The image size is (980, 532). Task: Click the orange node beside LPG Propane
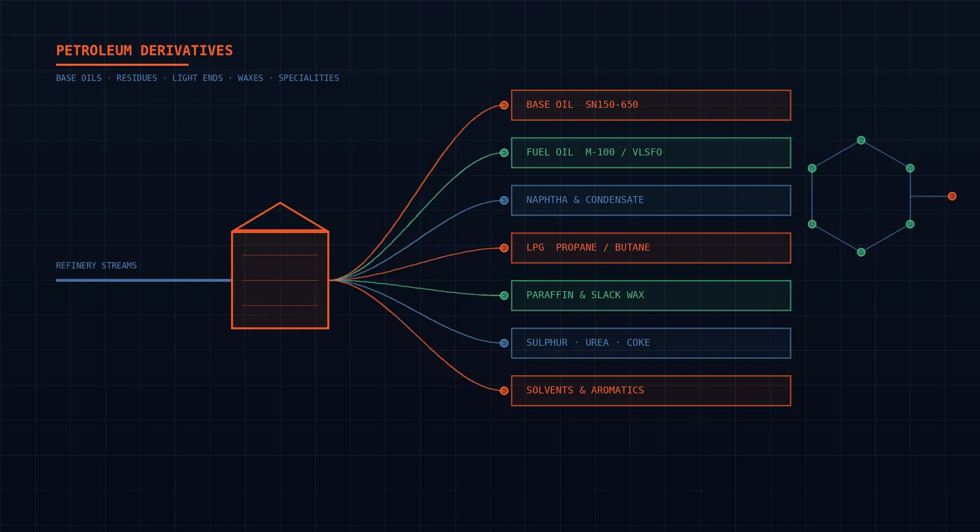tap(504, 248)
